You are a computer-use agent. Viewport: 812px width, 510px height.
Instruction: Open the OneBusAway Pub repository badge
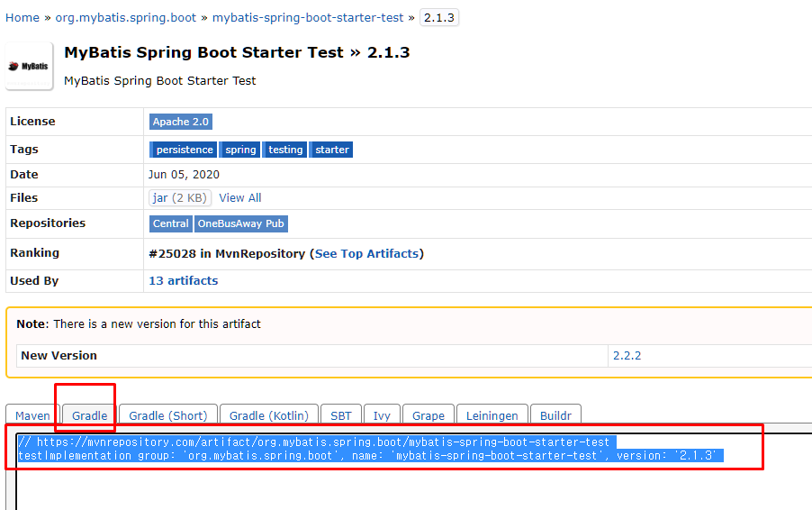click(x=240, y=223)
